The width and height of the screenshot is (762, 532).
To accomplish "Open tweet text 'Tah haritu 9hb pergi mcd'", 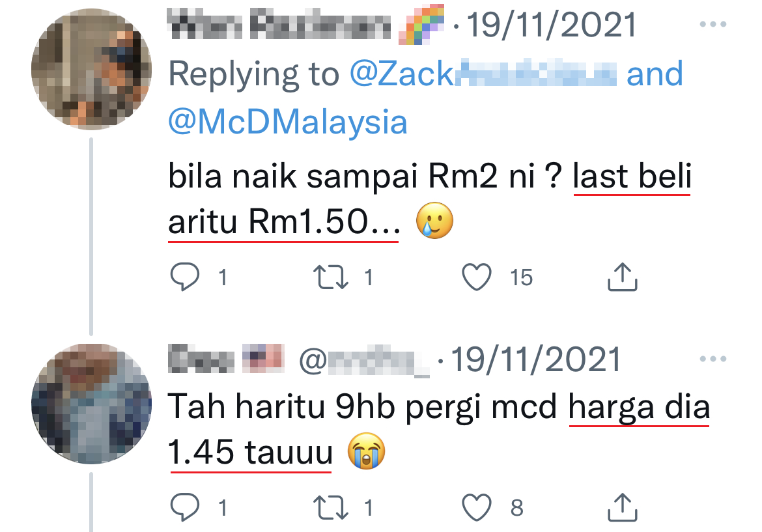I will [x=363, y=407].
